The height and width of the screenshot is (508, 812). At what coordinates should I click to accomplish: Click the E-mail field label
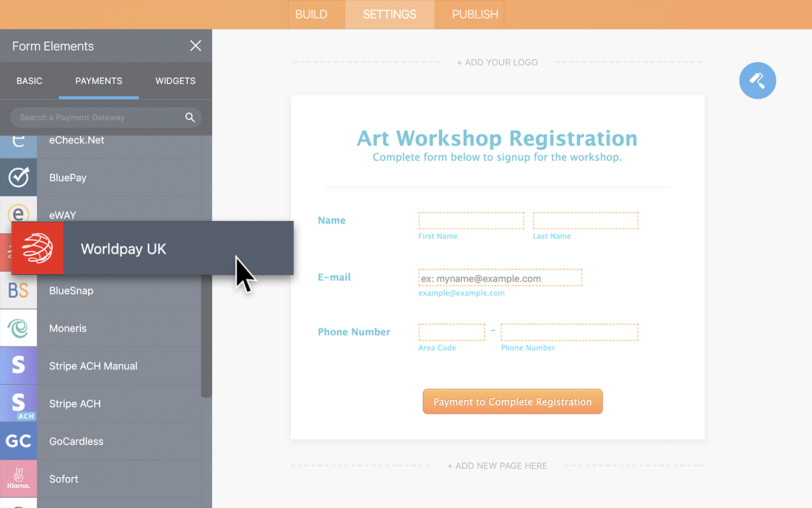(x=334, y=277)
